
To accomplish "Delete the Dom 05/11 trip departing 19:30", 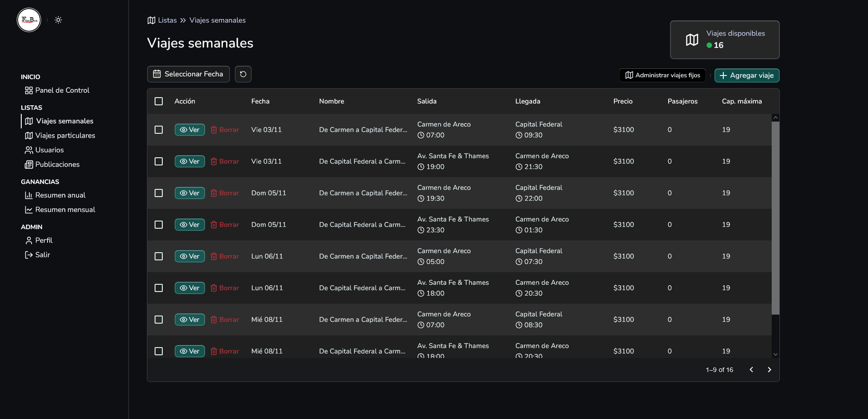I will [x=225, y=193].
